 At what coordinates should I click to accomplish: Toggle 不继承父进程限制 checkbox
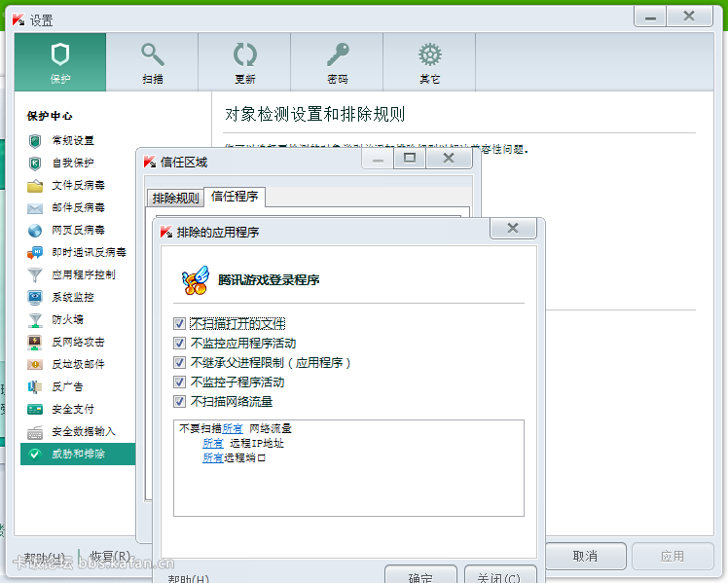[x=179, y=362]
